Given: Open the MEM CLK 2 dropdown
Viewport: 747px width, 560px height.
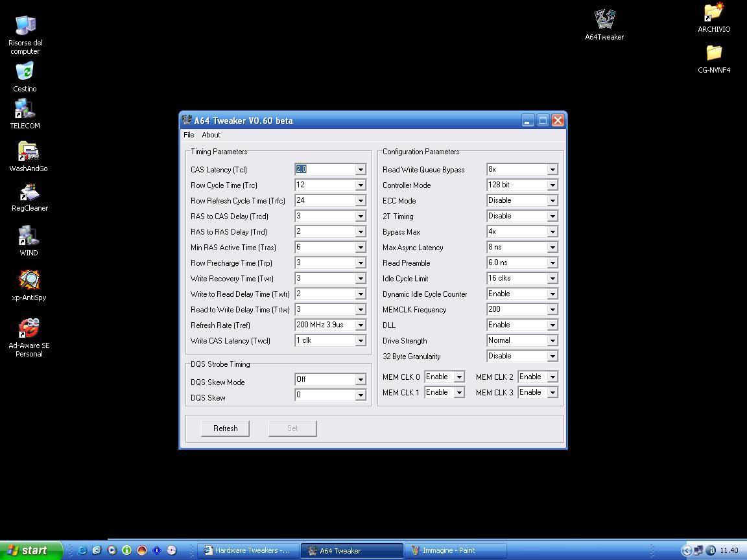Looking at the screenshot, I should click(x=552, y=377).
